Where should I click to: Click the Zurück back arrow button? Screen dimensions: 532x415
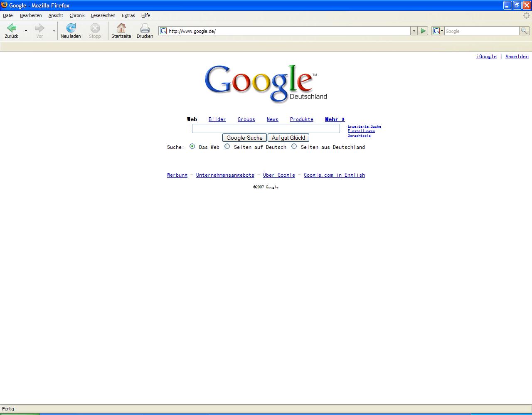[12, 31]
